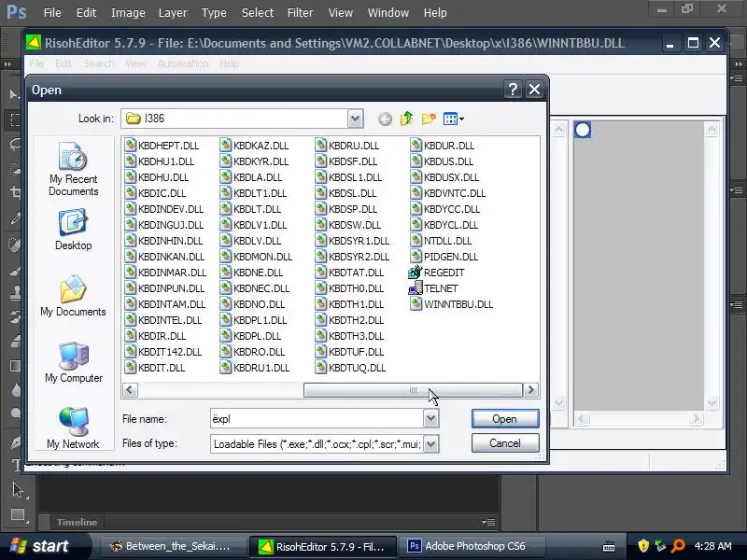Viewport: 747px width, 560px height.
Task: Click right arrow of file list scrollbar
Action: click(530, 390)
